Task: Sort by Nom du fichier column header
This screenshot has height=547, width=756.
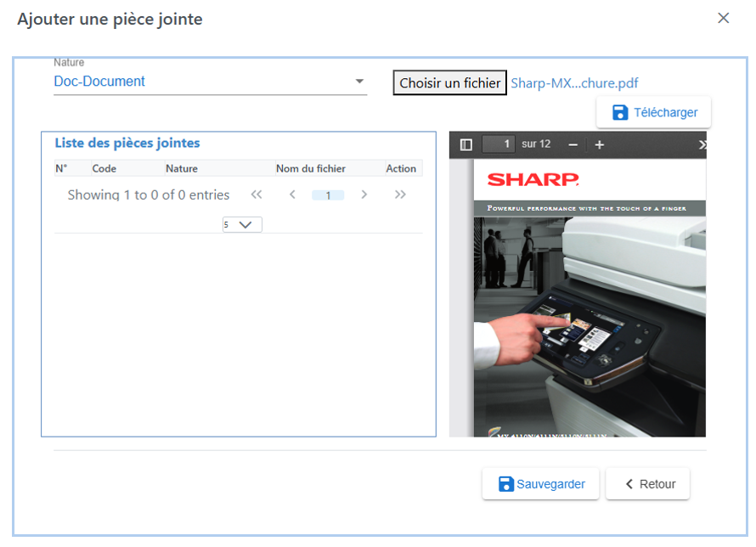Action: [x=330, y=168]
